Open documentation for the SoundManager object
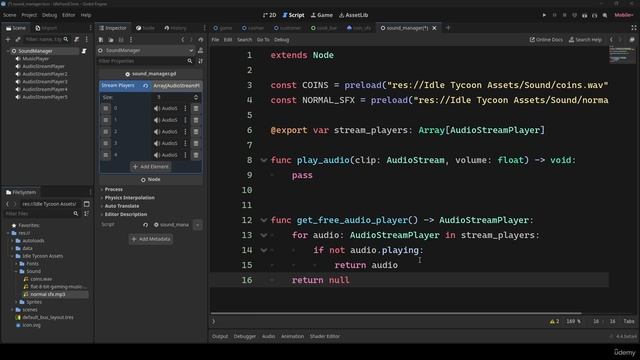640x360 pixels. click(x=200, y=51)
